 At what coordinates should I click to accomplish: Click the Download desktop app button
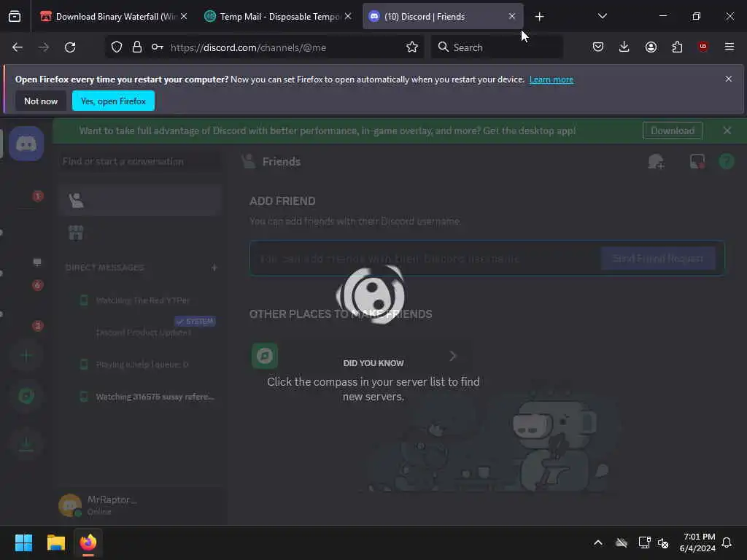672,131
